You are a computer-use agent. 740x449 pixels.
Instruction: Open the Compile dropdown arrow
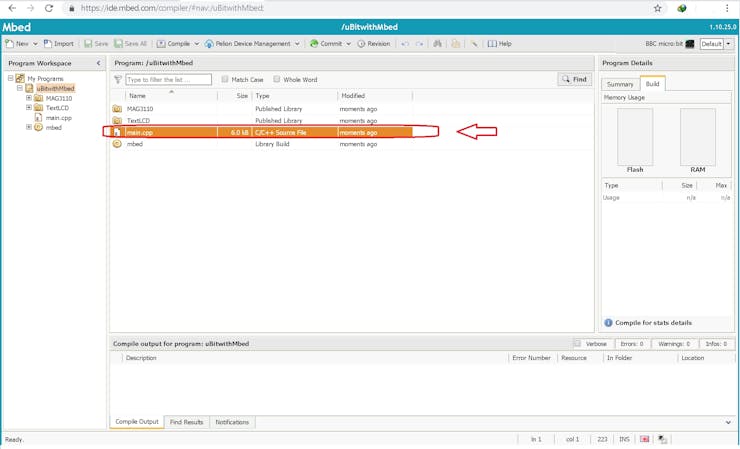point(196,43)
